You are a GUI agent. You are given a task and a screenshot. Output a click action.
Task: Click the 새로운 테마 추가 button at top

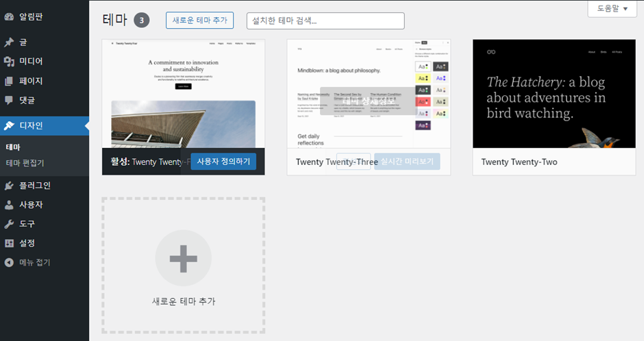[199, 21]
